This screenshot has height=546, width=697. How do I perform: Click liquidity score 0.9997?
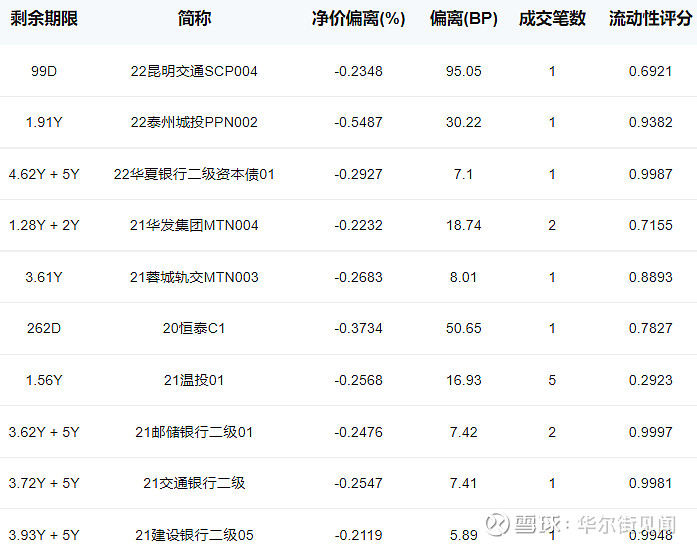[x=650, y=432]
